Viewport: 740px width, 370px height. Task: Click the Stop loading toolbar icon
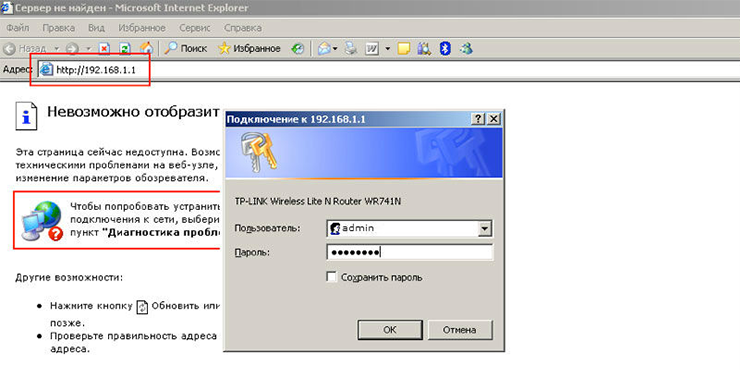coord(104,49)
